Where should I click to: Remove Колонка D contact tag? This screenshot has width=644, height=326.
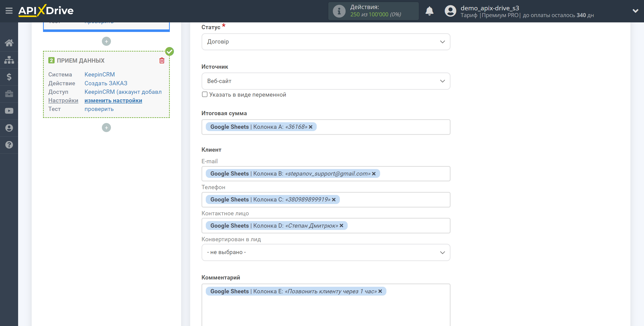pos(341,226)
